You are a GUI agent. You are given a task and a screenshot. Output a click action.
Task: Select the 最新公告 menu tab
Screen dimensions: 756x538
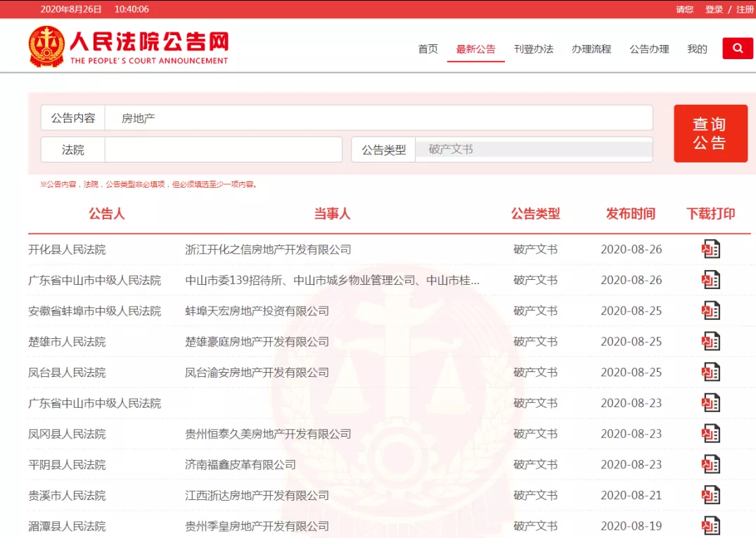click(476, 49)
